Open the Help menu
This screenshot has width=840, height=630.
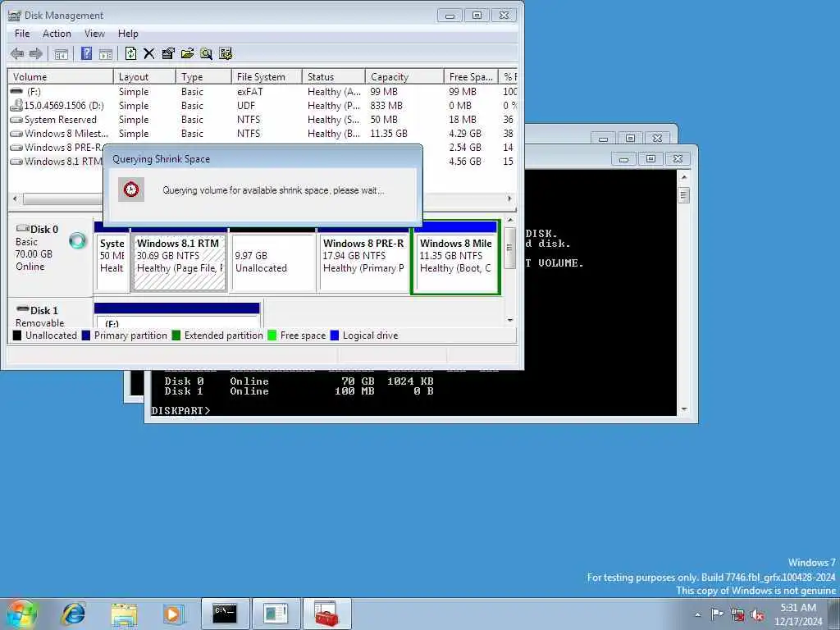tap(128, 34)
